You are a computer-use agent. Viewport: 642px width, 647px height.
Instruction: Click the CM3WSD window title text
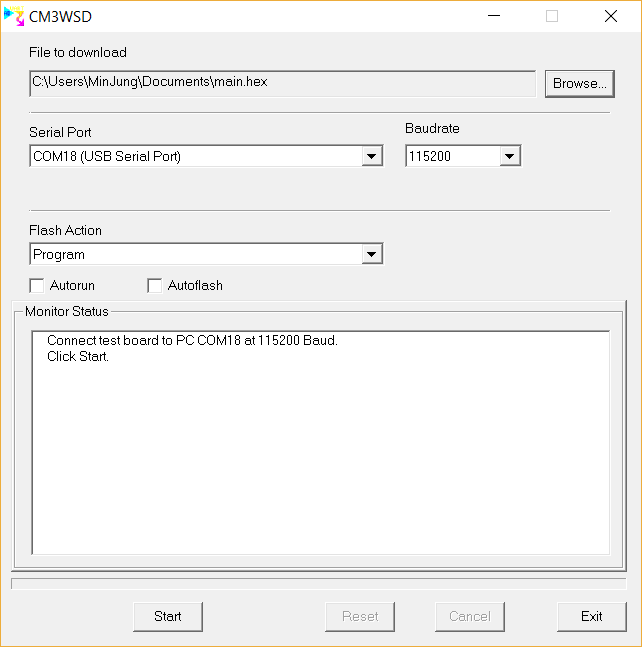tap(60, 17)
